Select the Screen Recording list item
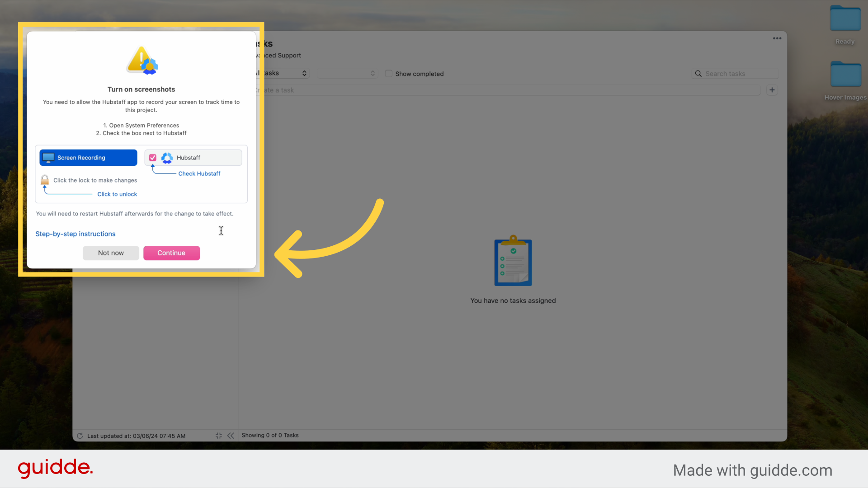868x488 pixels. (x=88, y=158)
